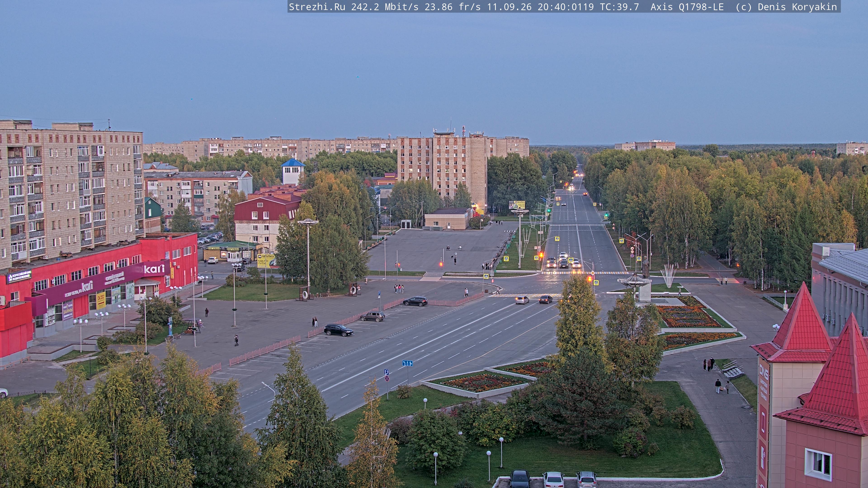Click the 242.2 Mbit/s bitrate readout
868x488 pixels.
tap(385, 7)
